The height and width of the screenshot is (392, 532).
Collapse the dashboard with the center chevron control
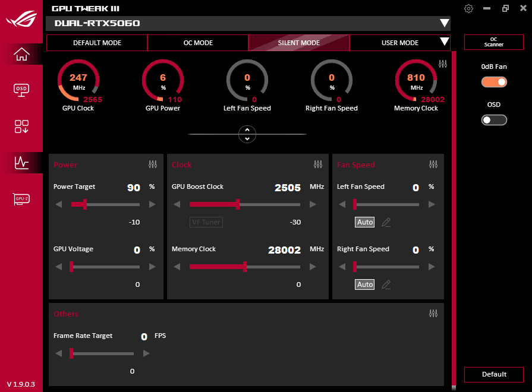tap(247, 134)
